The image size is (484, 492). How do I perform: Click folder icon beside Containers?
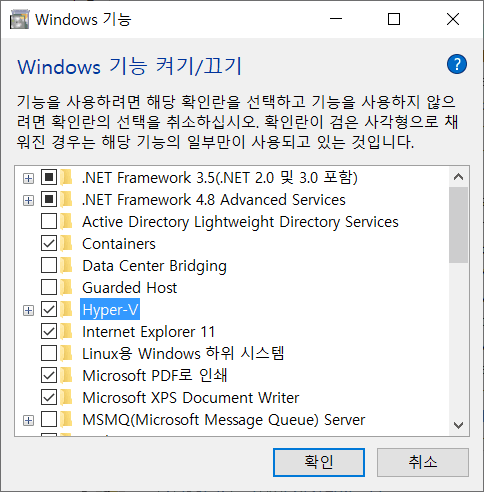[67, 244]
